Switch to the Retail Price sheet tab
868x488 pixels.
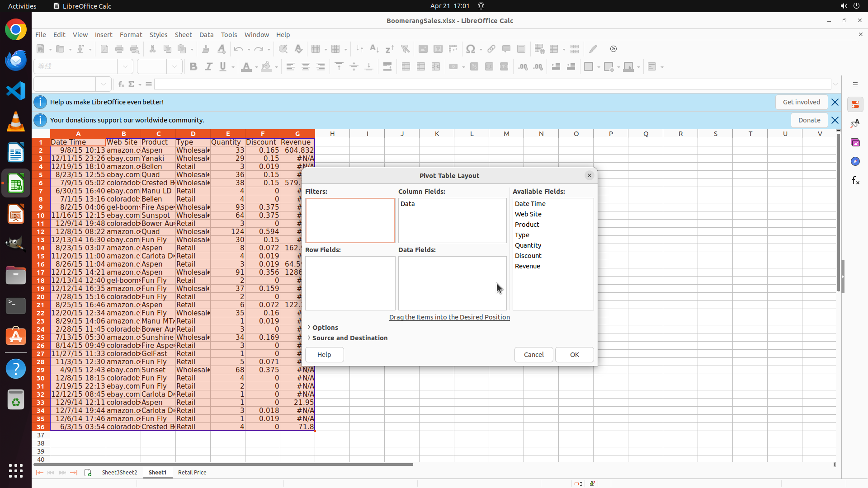pos(192,472)
